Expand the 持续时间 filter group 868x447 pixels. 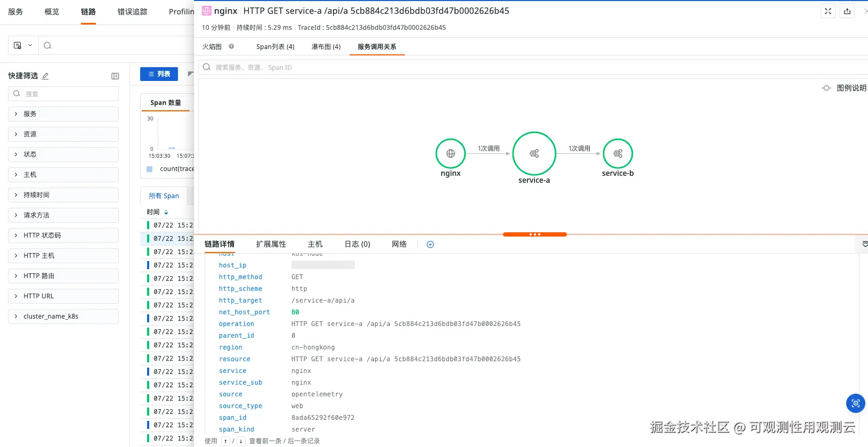click(x=63, y=195)
